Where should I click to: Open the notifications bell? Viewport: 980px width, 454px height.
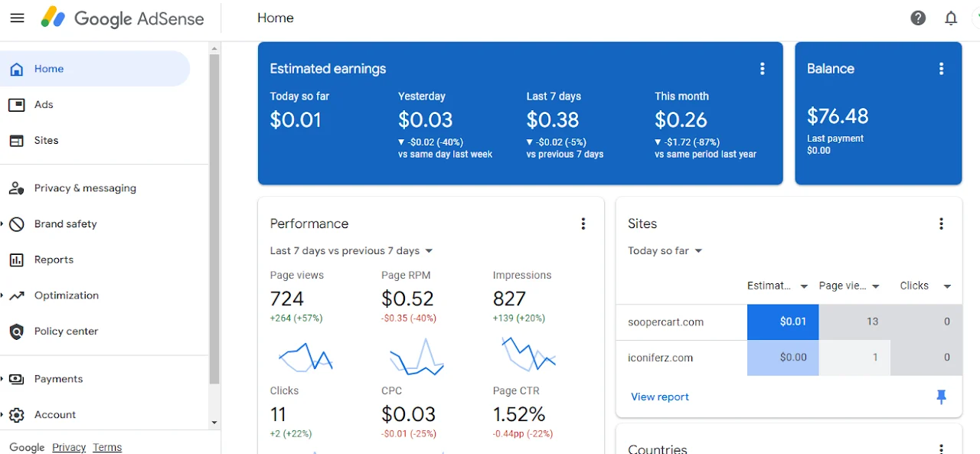click(951, 18)
